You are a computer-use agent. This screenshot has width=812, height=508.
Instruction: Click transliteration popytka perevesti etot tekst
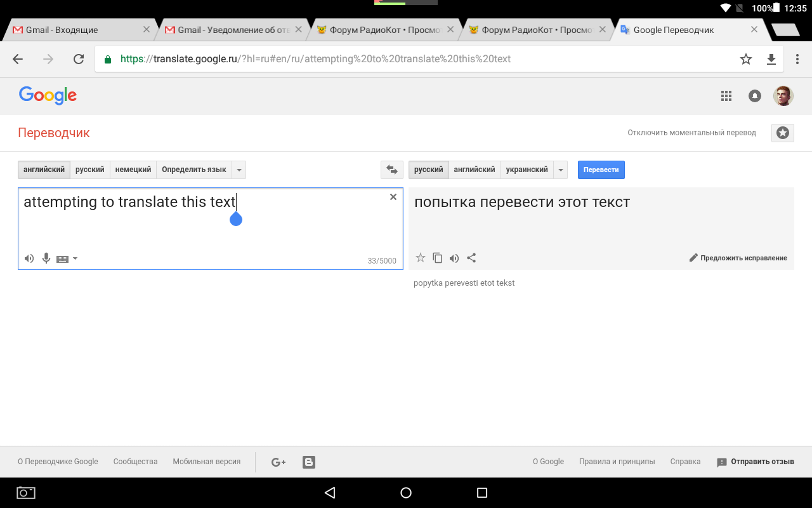pyautogui.click(x=464, y=283)
